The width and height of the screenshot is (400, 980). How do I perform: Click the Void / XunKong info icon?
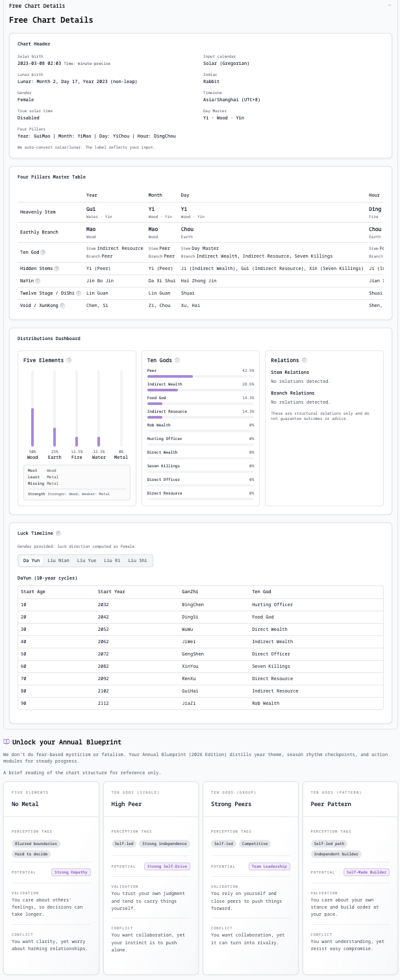tap(62, 305)
